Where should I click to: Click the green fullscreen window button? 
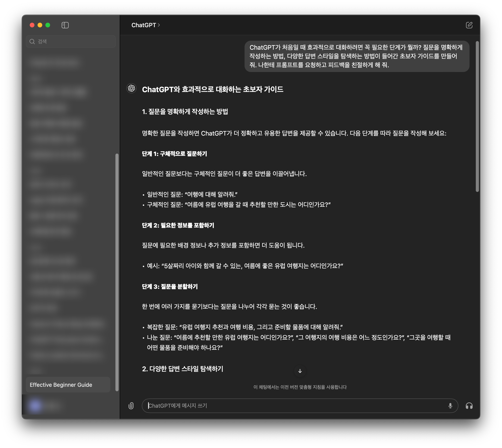(48, 25)
